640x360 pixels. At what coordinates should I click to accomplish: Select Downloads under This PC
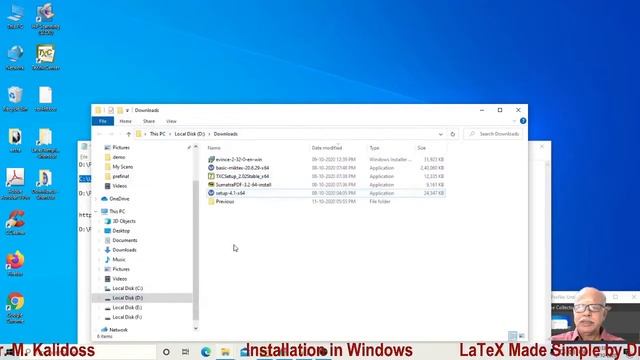(x=124, y=250)
